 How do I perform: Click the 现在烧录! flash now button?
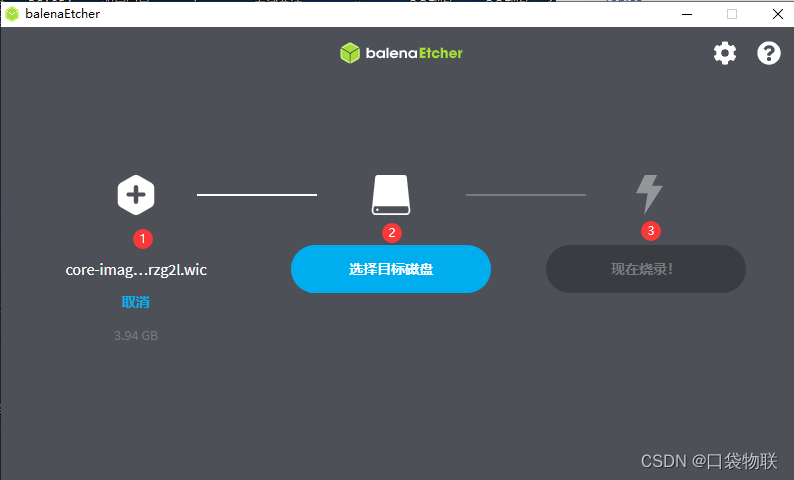pos(646,269)
